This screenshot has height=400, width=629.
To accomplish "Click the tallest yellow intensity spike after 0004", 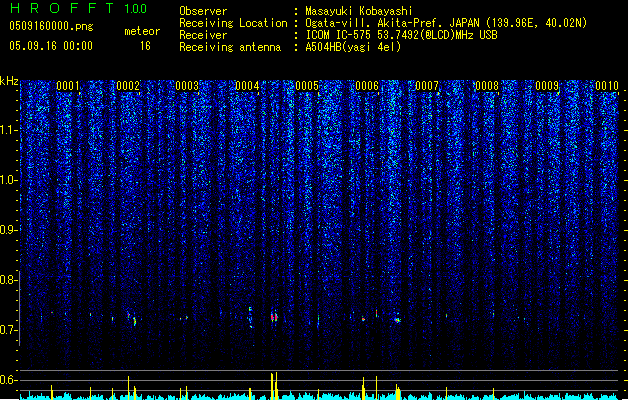I will tap(276, 385).
